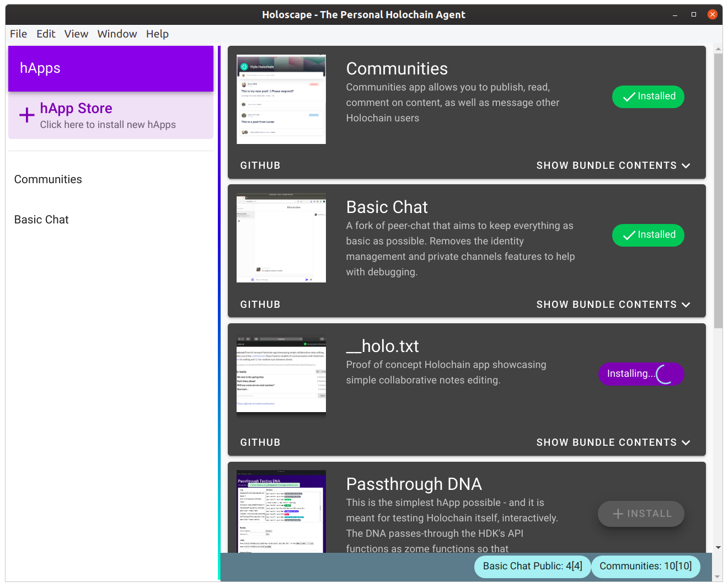The image size is (728, 587).
Task: Click the plus icon on Passthrough DNA Install button
Action: [x=618, y=514]
